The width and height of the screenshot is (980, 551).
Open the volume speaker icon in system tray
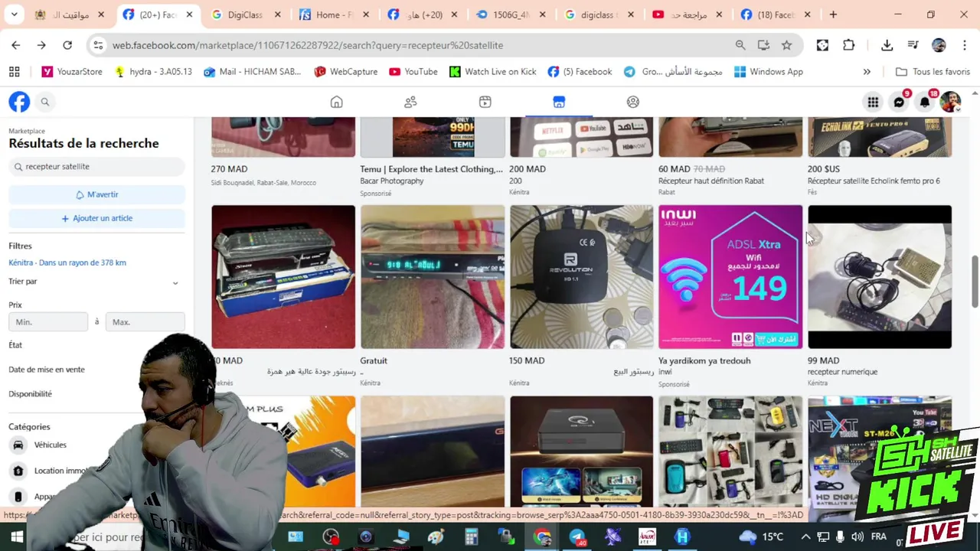857,536
